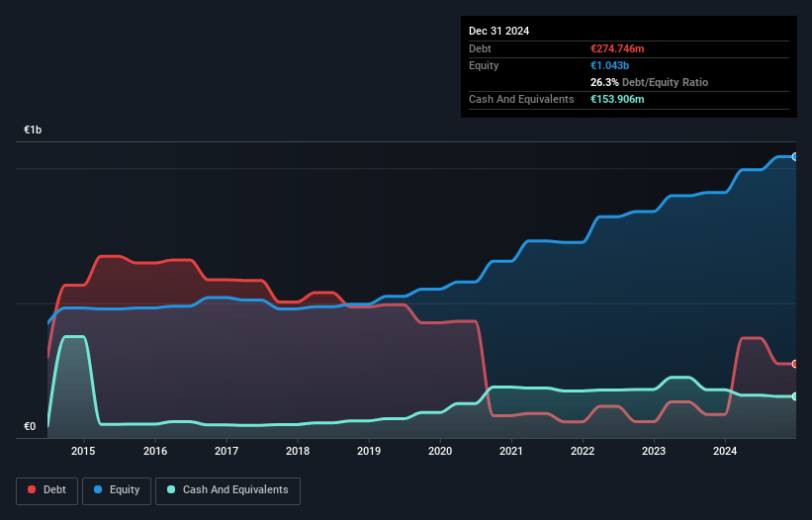
Task: Select the 2024 x-axis label
Action: click(x=725, y=451)
